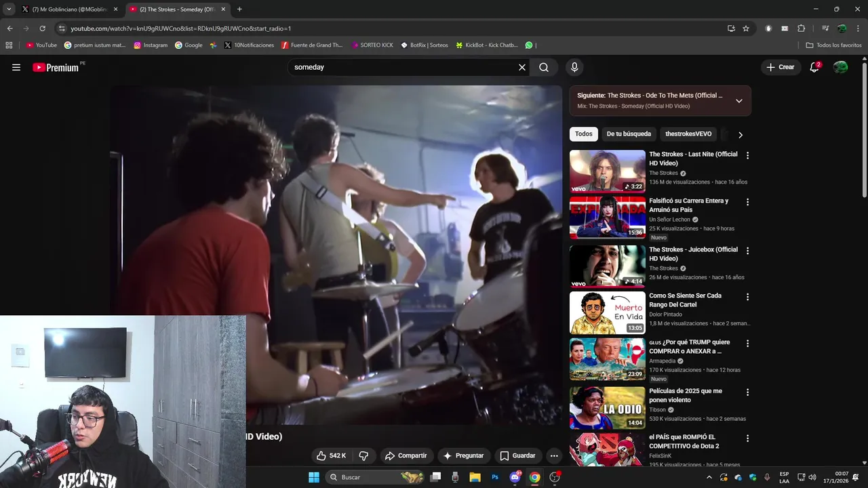This screenshot has height=488, width=868.
Task: Reload the page
Action: [42, 28]
